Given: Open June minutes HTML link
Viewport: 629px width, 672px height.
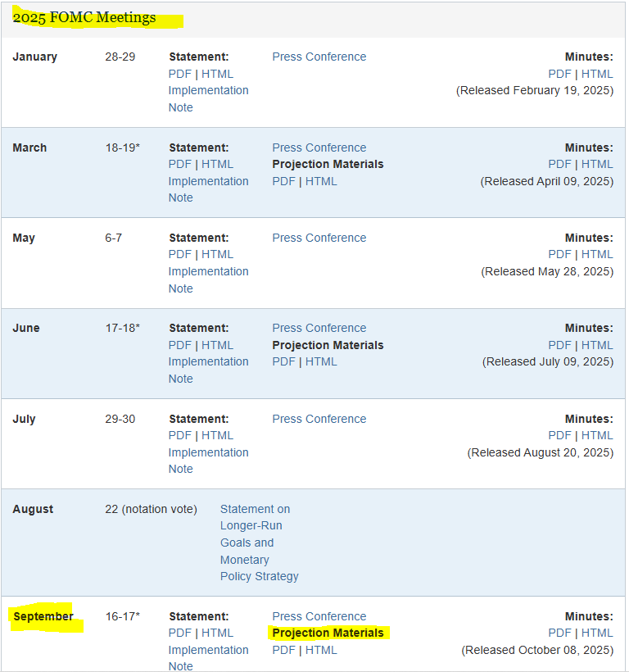Looking at the screenshot, I should [x=597, y=346].
